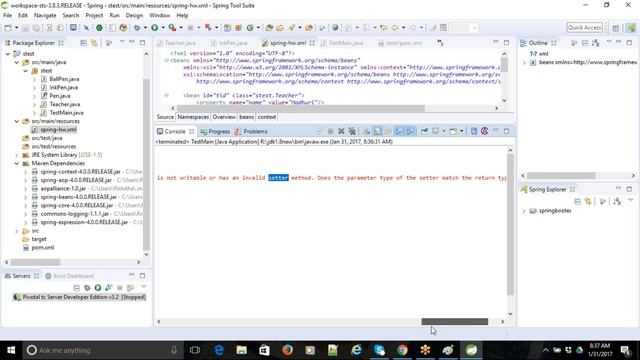Click the green Spring boot dashboard toolbar icon
640x360 pixels.
tap(99, 28)
